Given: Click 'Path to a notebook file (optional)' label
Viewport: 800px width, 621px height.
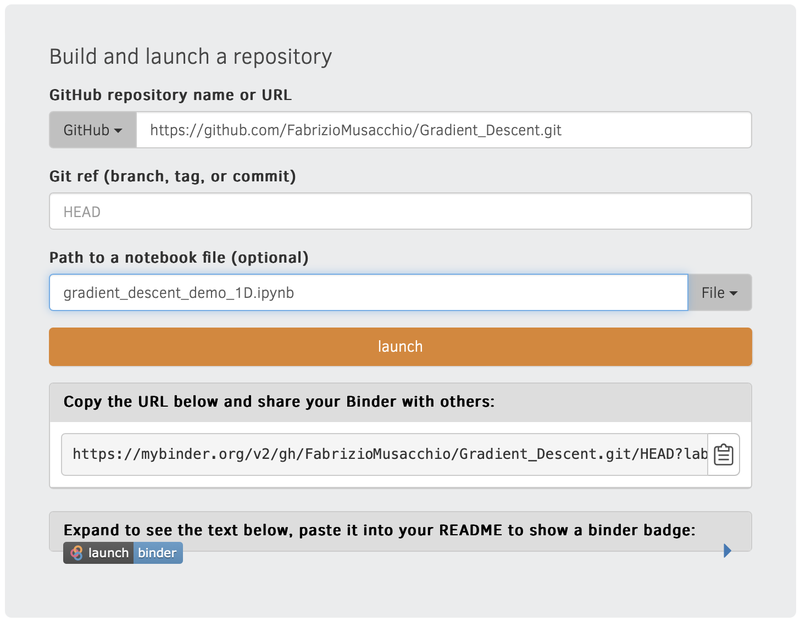Looking at the screenshot, I should 179,258.
